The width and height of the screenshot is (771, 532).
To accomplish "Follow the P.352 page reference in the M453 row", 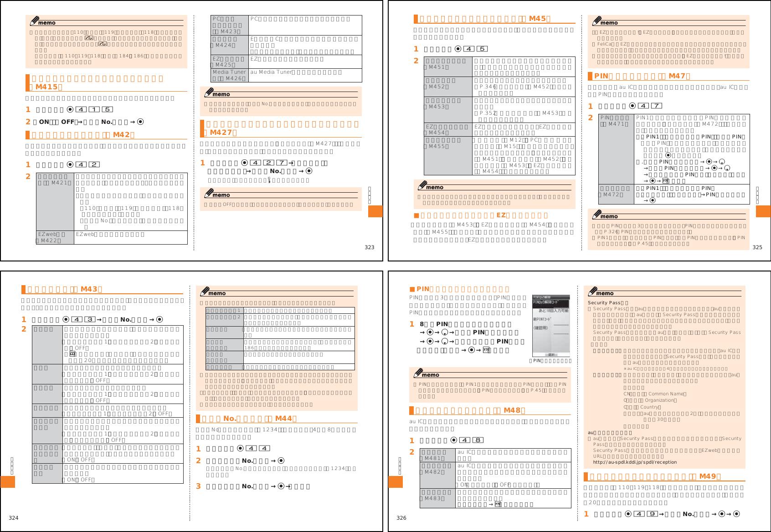I will pos(487,113).
